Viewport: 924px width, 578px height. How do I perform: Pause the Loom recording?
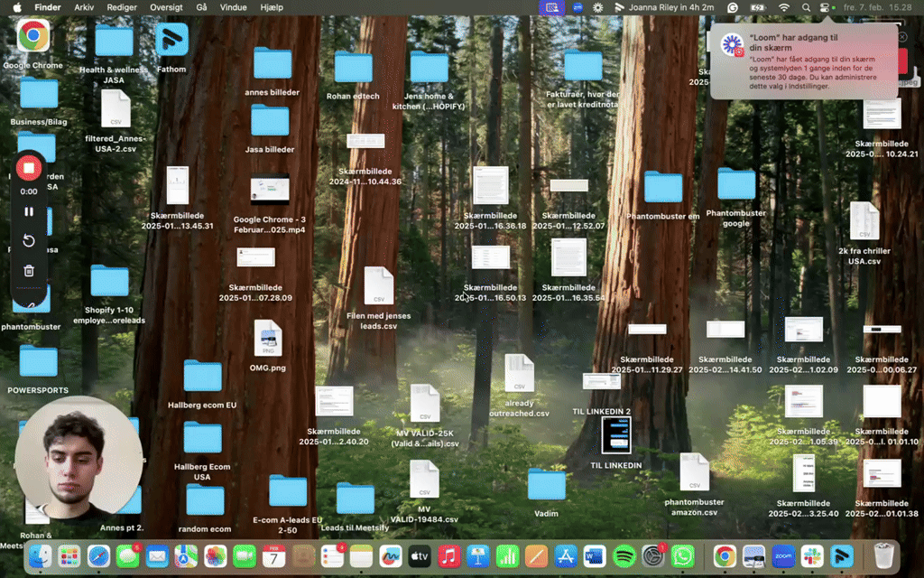coord(29,212)
